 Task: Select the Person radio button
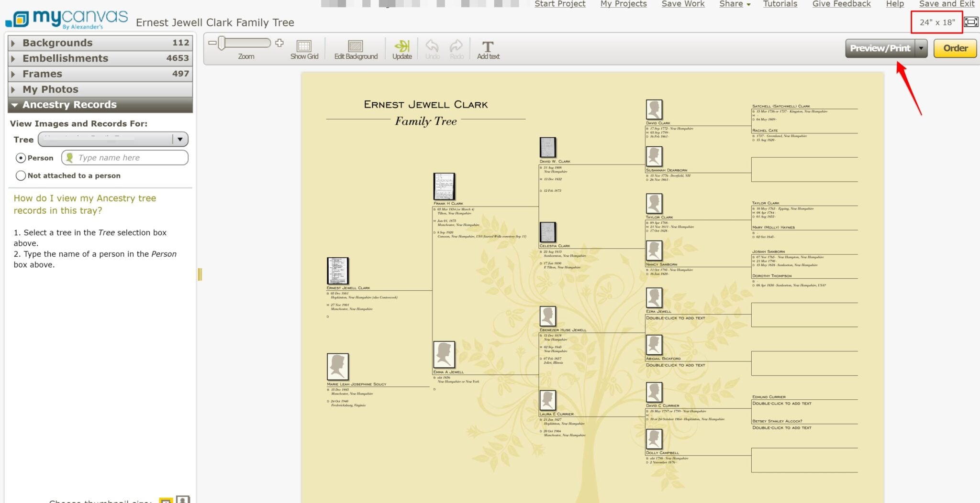21,157
